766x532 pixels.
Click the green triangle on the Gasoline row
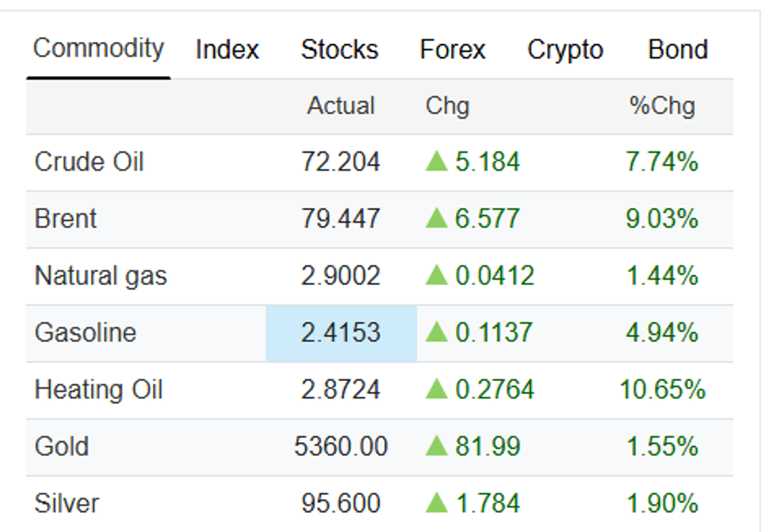(x=437, y=332)
